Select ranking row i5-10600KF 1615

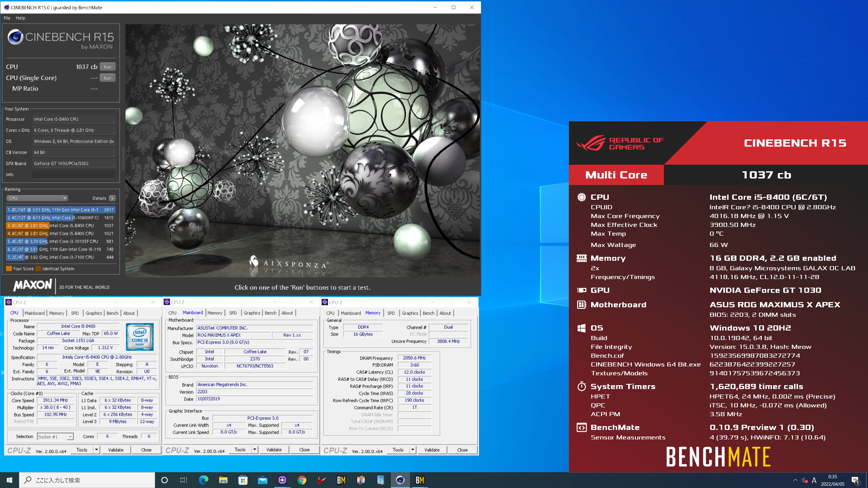point(61,218)
